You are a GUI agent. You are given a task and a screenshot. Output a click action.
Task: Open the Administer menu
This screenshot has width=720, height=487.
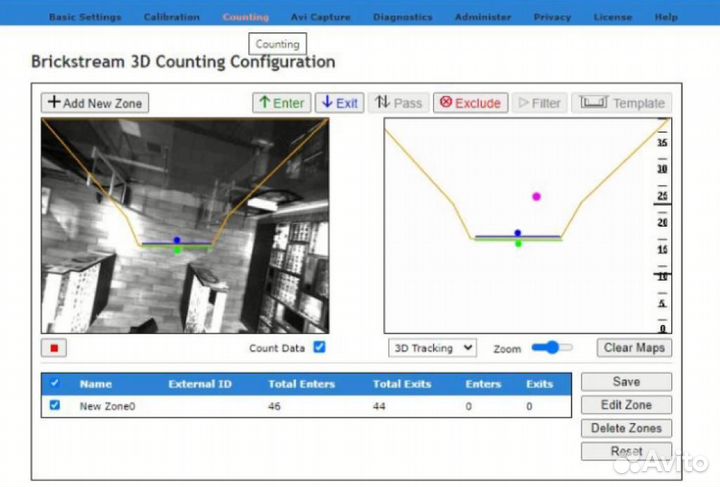coord(483,17)
